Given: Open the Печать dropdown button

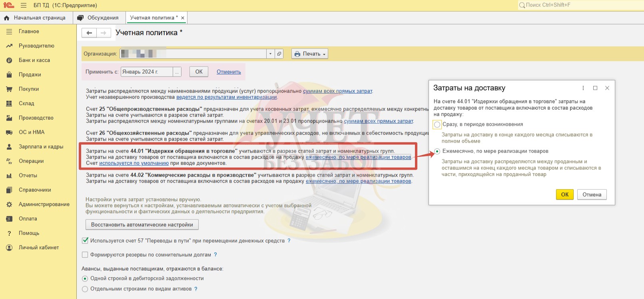Looking at the screenshot, I should (310, 54).
